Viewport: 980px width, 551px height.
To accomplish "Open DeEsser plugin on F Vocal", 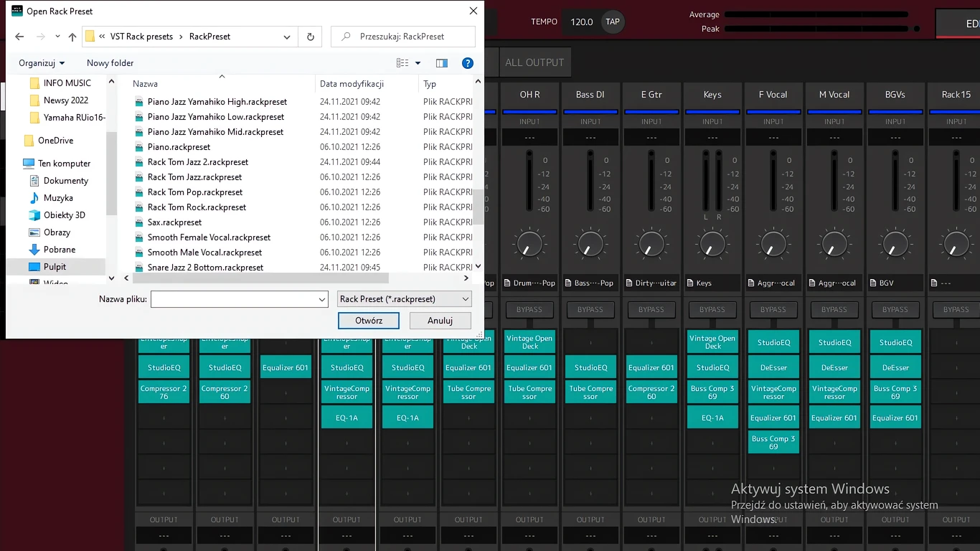I will (x=773, y=367).
